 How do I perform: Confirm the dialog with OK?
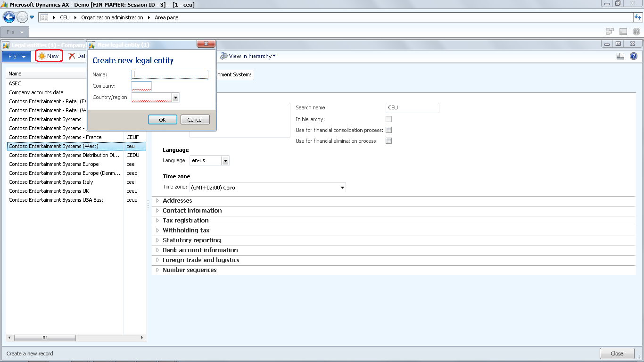[163, 120]
